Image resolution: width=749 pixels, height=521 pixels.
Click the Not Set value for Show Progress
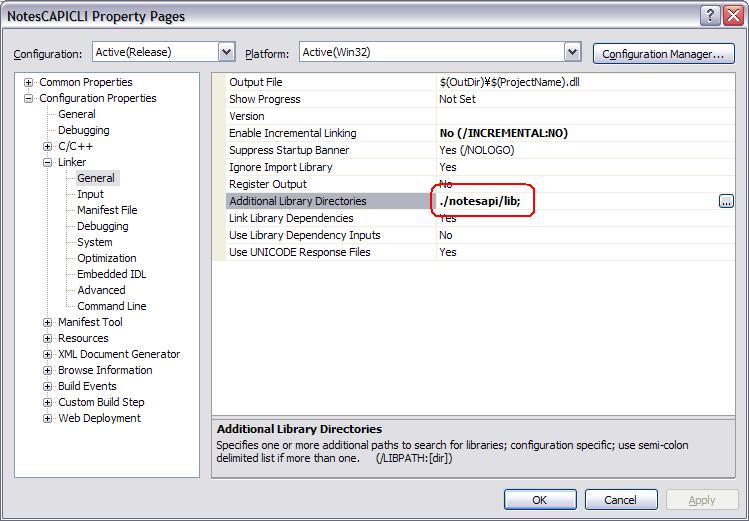coord(457,99)
